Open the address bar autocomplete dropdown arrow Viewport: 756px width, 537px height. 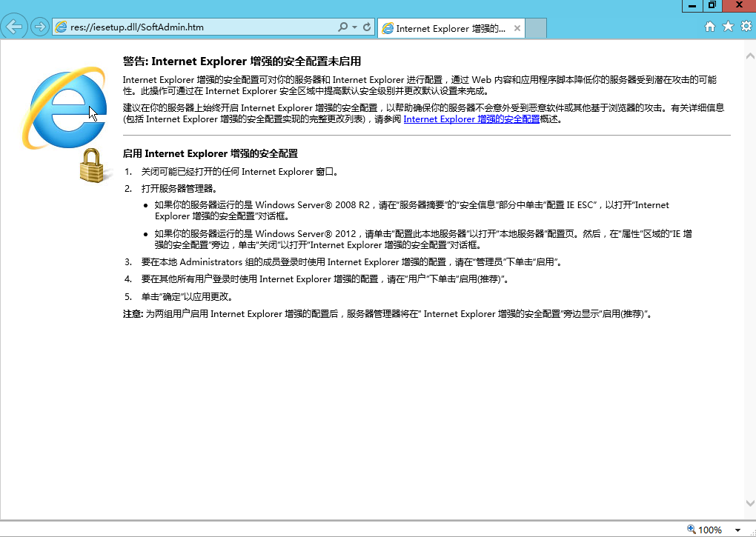[355, 27]
